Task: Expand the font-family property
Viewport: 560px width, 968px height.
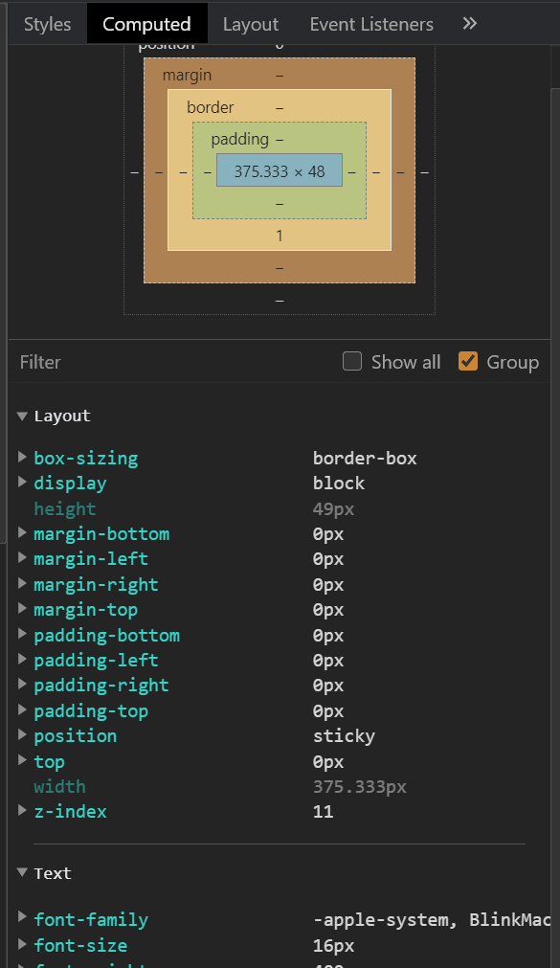Action: pos(22,918)
